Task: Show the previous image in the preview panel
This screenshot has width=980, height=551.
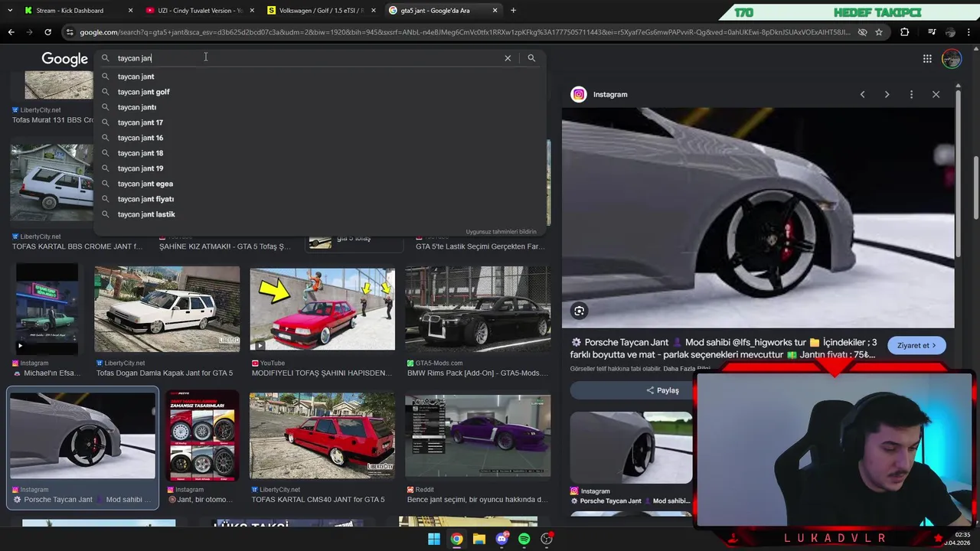Action: tap(862, 94)
